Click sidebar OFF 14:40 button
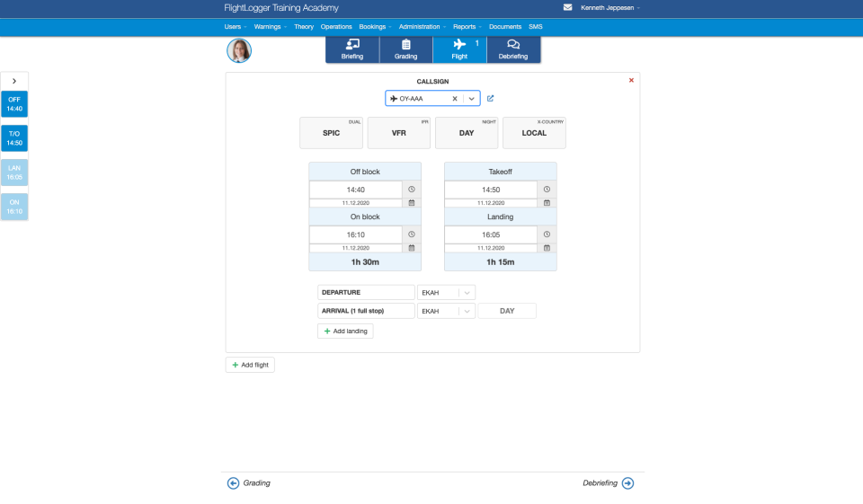This screenshot has height=504, width=863. click(x=14, y=104)
